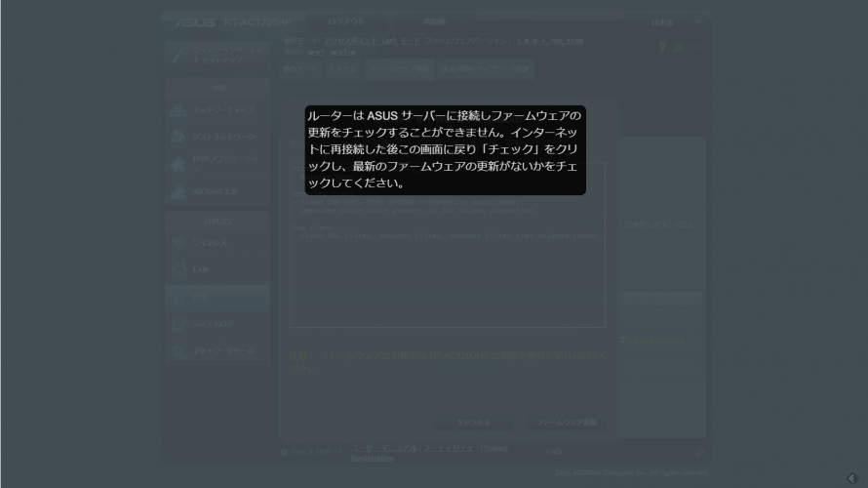
Task: Click the 2016 ASUSTeK copyright text
Action: pyautogui.click(x=632, y=473)
